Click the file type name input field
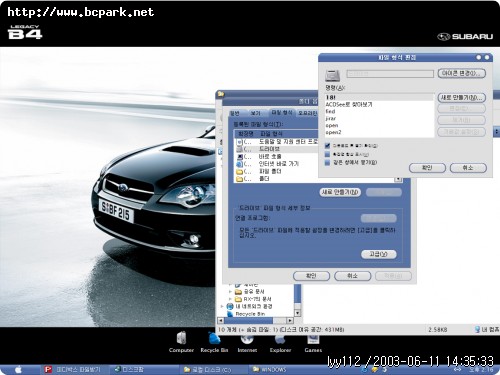The image size is (500, 375). point(390,74)
